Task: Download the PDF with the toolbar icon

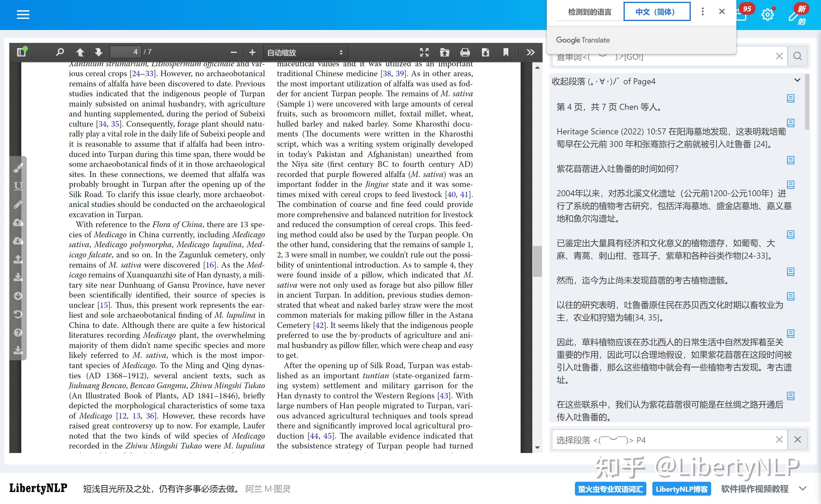Action: 486,52
